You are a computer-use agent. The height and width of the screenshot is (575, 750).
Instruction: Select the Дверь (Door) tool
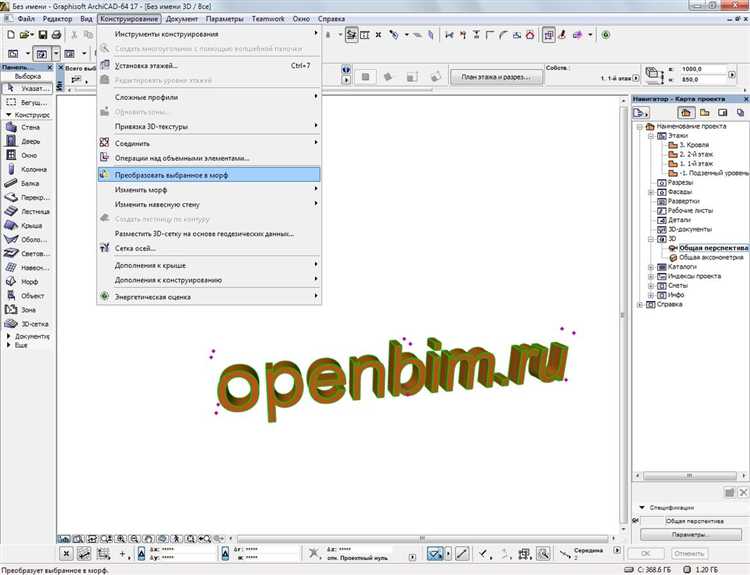(28, 141)
